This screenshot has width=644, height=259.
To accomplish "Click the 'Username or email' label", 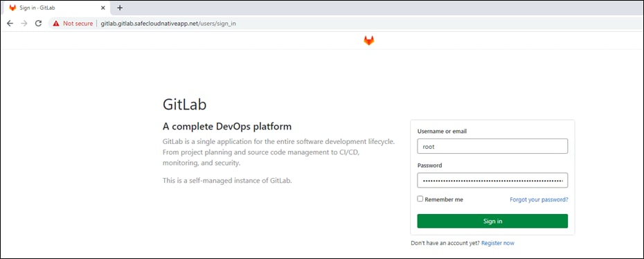I will pos(442,132).
